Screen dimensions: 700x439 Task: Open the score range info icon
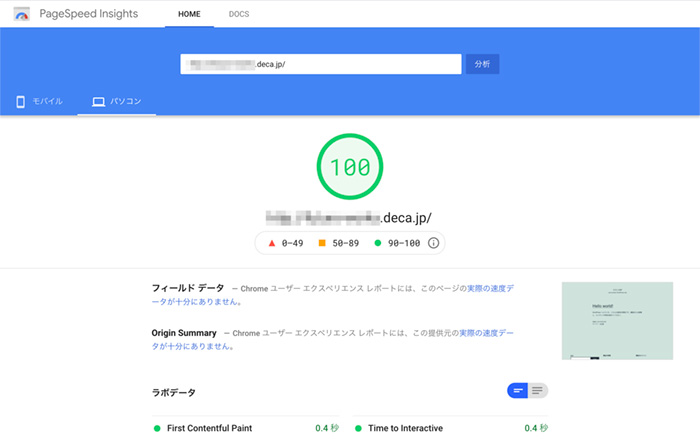433,243
